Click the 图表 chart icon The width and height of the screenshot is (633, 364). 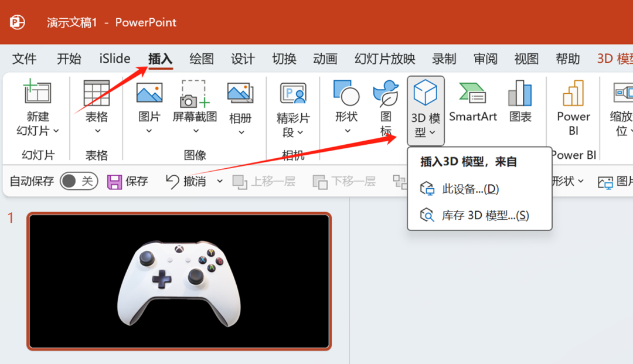(520, 93)
